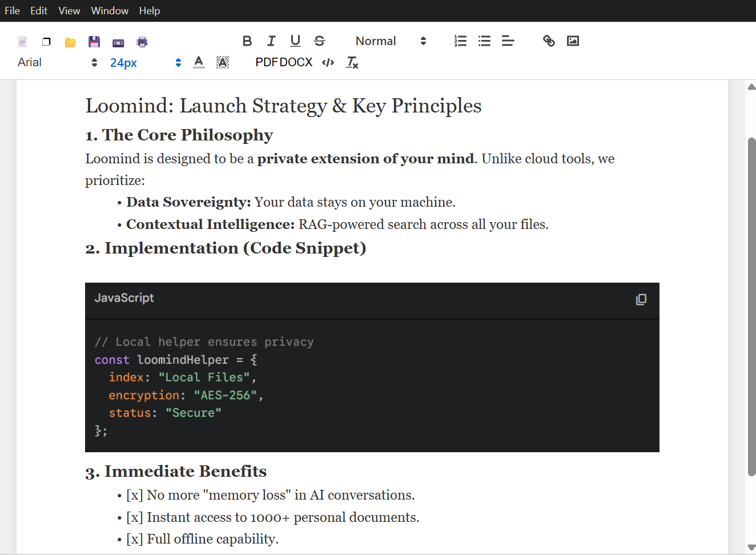Clear formatting with the Tx icon
The width and height of the screenshot is (756, 555).
(352, 62)
